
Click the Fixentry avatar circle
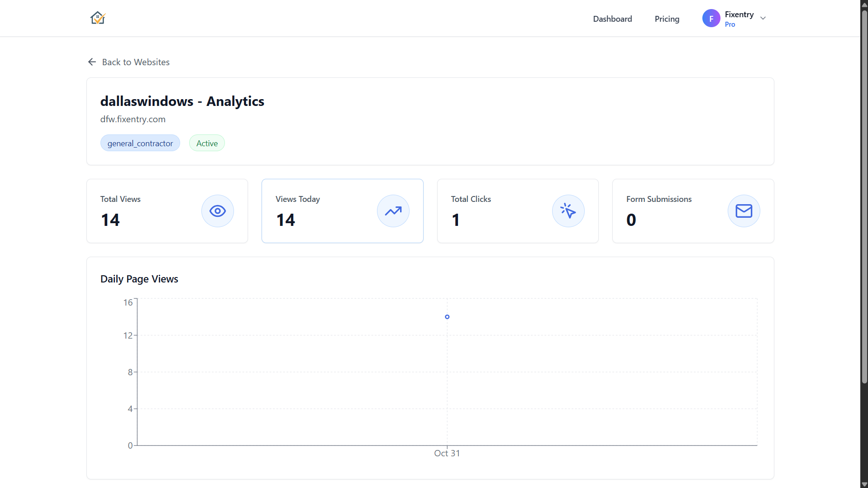(x=711, y=19)
